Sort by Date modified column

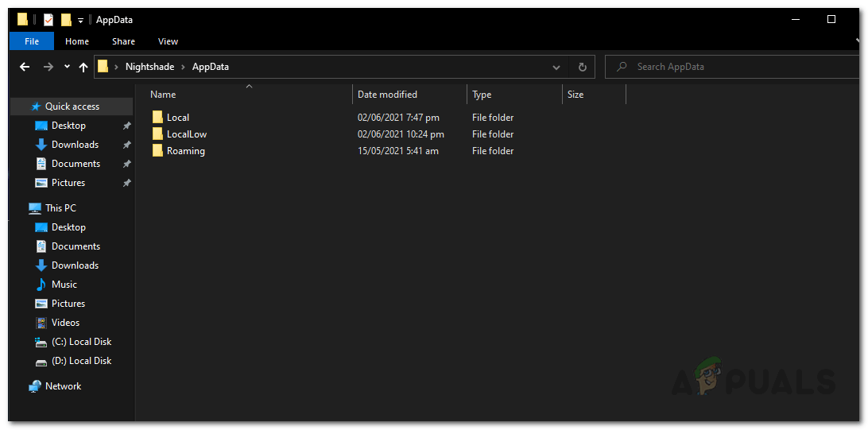tap(388, 95)
